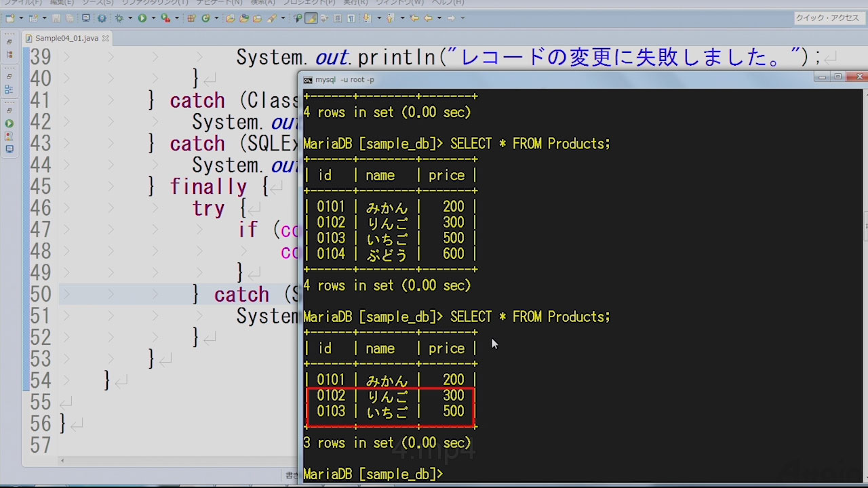Close the Sample04_01.java tab with X
This screenshot has height=488, width=868.
point(106,39)
